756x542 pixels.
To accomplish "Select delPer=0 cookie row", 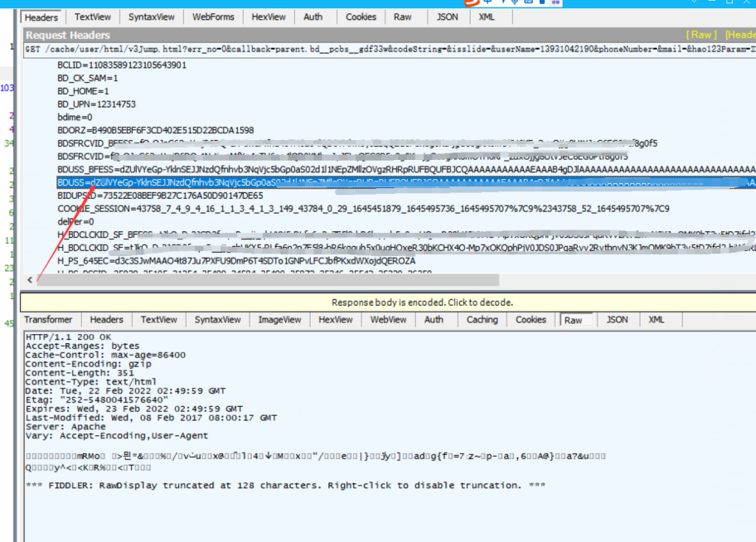I will [x=75, y=222].
